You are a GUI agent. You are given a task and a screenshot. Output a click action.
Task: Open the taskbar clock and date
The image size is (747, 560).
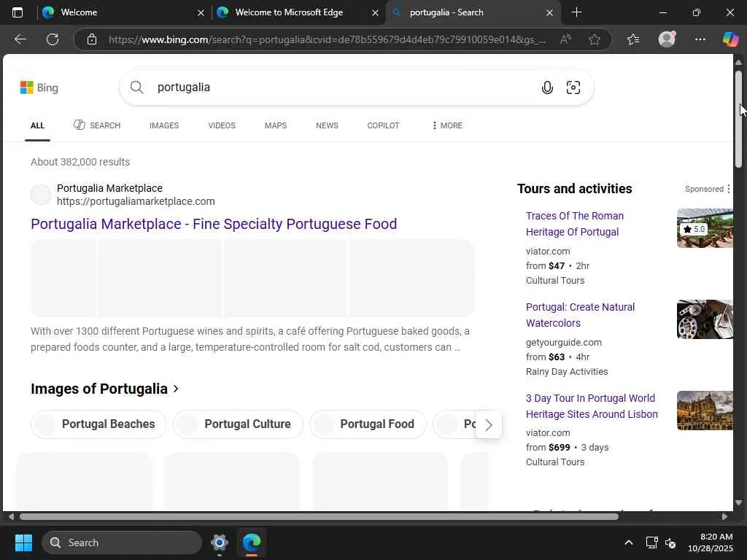(710, 542)
